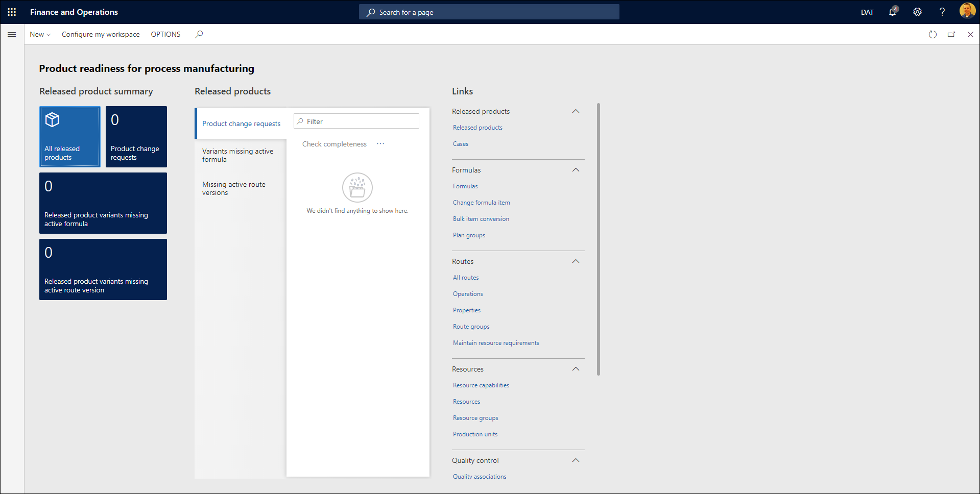
Task: Open the OPTIONS menu
Action: (165, 34)
